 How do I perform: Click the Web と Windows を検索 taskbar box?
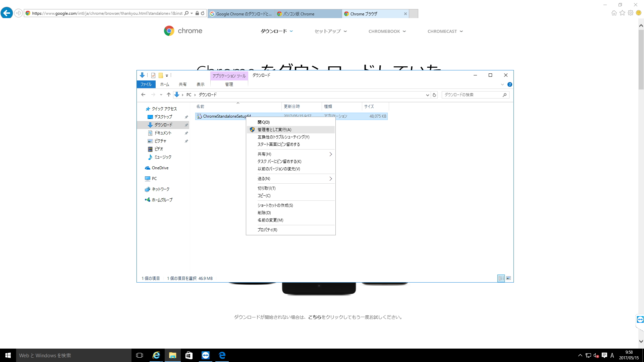pos(74,355)
